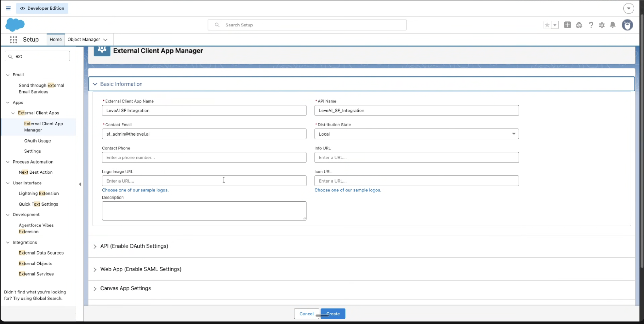Open the App Launcher dots grid
The image size is (644, 324).
tap(13, 40)
